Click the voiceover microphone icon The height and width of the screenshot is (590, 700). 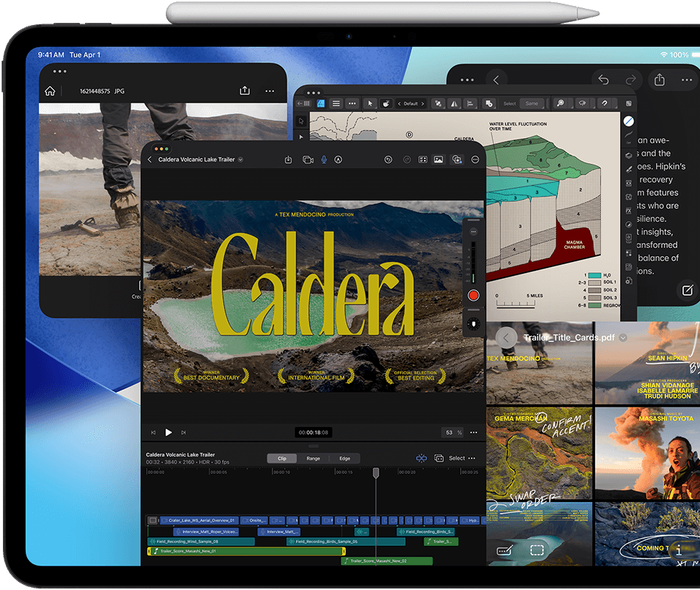point(324,159)
